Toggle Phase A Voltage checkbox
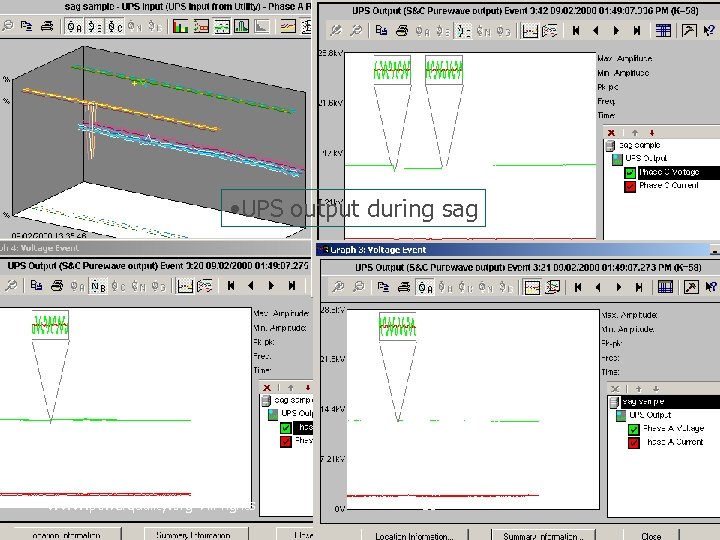The height and width of the screenshot is (540, 720). pyautogui.click(x=634, y=429)
